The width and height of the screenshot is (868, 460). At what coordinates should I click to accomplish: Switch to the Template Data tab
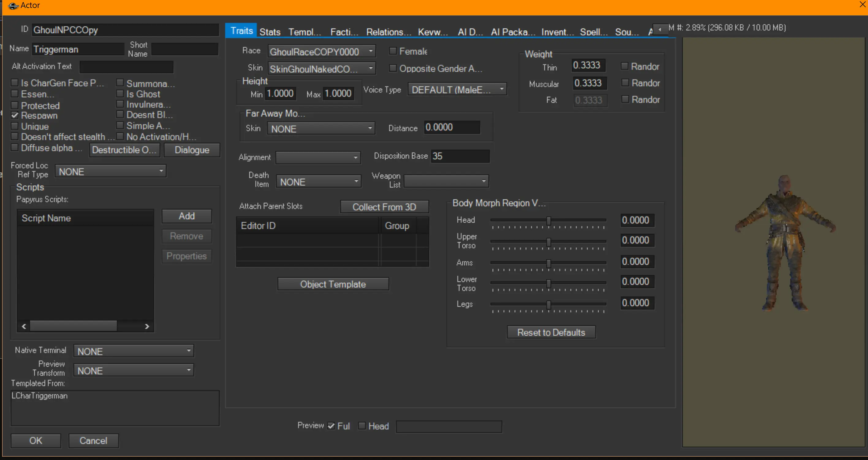305,32
